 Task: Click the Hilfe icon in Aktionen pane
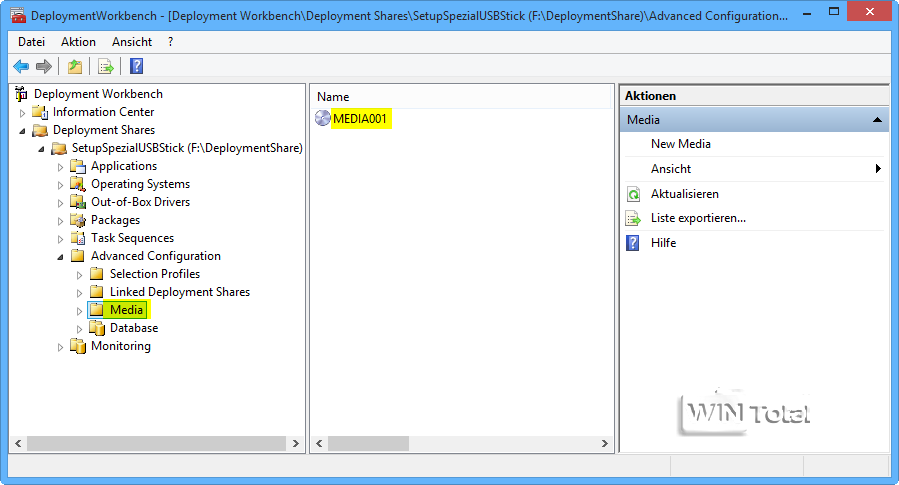632,243
